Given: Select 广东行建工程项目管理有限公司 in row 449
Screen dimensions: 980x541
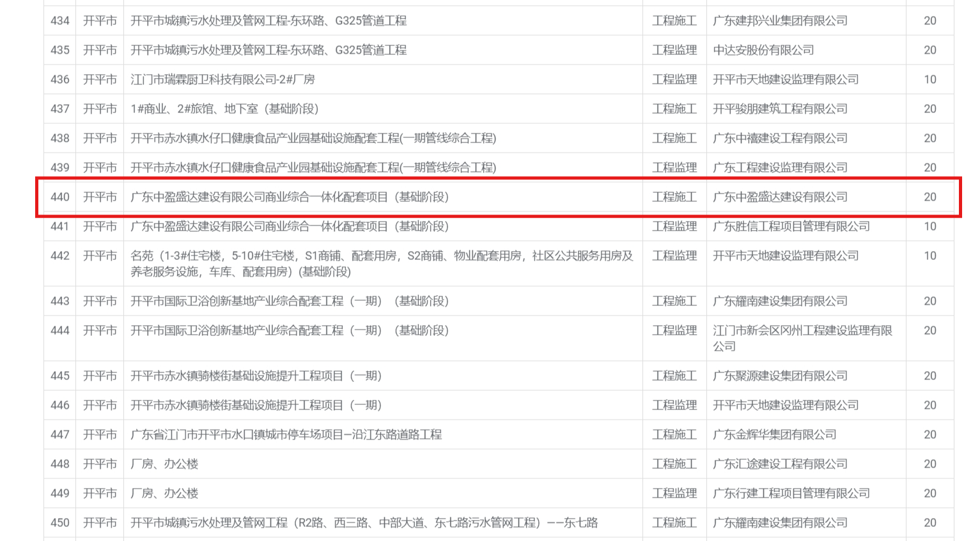Looking at the screenshot, I should click(x=791, y=494).
